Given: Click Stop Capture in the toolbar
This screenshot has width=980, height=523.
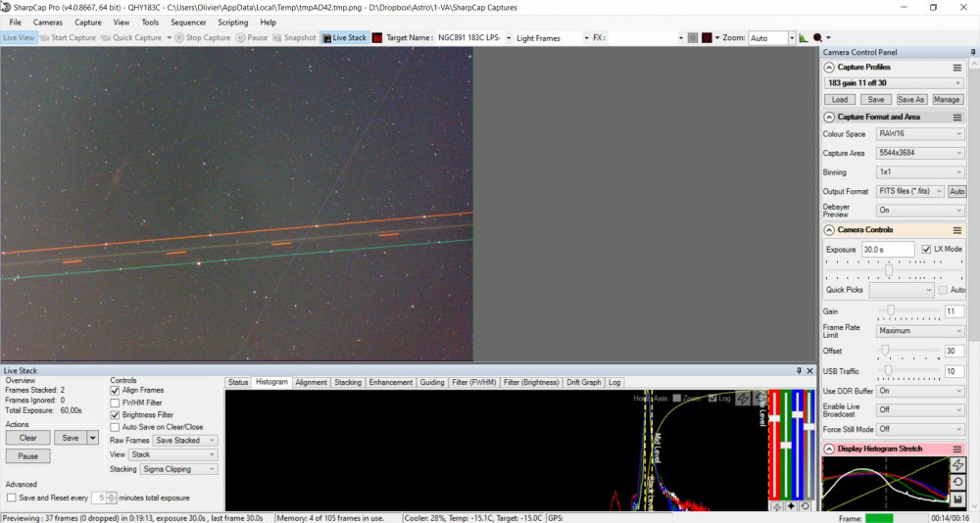Looking at the screenshot, I should pyautogui.click(x=203, y=37).
